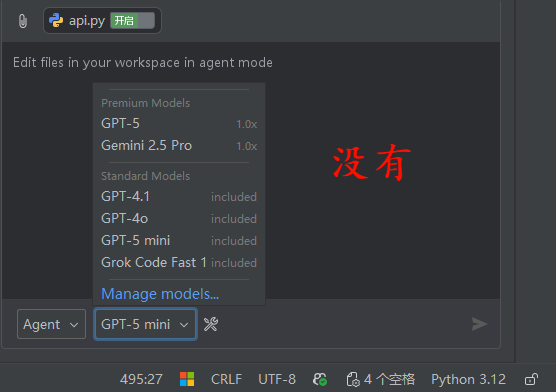
Task: Open the Manage models… link
Action: coord(160,294)
